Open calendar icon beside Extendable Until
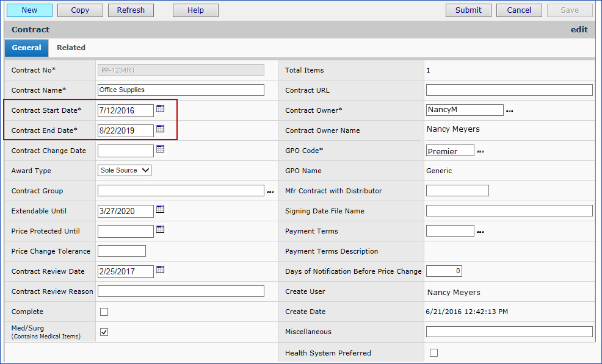The height and width of the screenshot is (364, 602). click(161, 209)
